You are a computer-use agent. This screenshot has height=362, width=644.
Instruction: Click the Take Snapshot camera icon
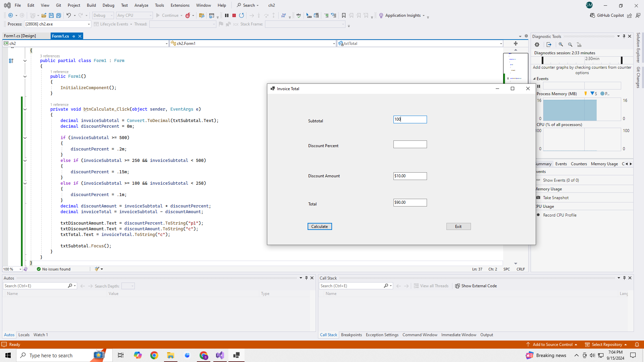pyautogui.click(x=538, y=198)
